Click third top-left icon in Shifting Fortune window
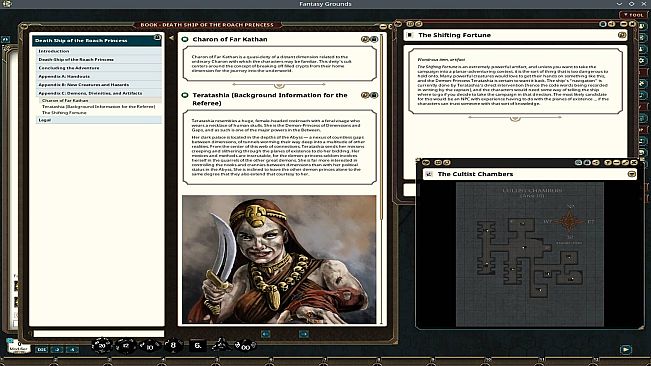This screenshot has width=651, height=366. click(418, 24)
